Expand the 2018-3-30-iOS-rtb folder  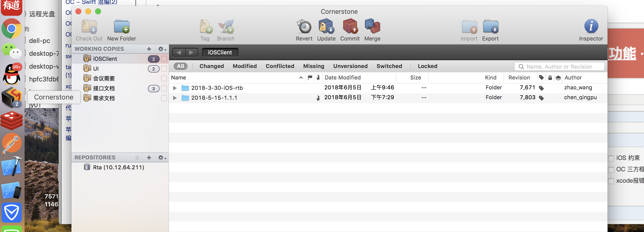click(x=175, y=88)
